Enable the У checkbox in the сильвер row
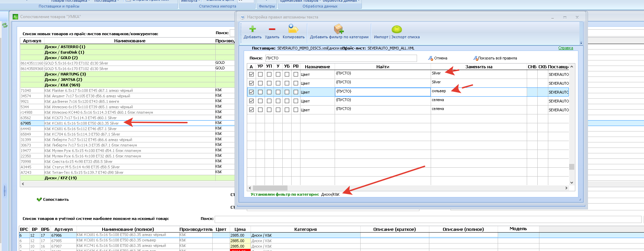 click(x=278, y=92)
